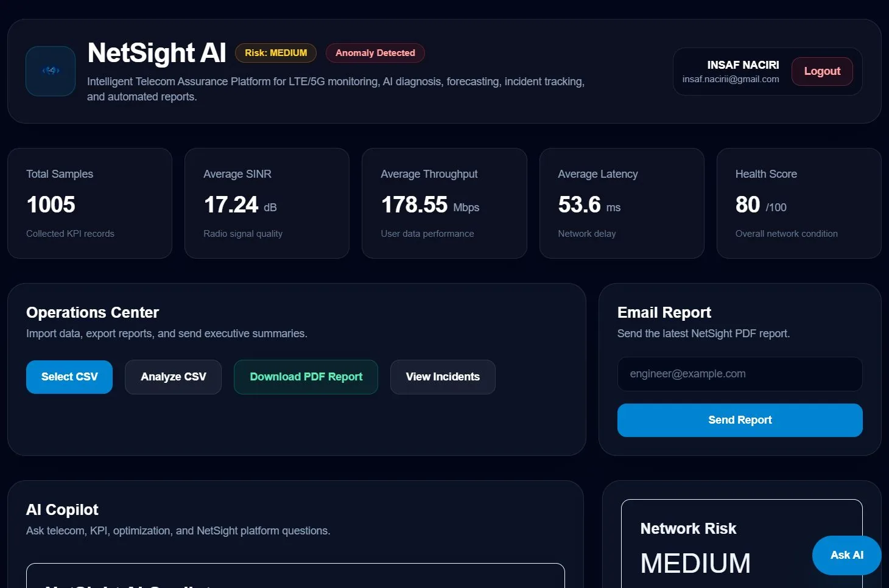Select the Select CSV button
This screenshot has width=889, height=588.
tap(69, 377)
